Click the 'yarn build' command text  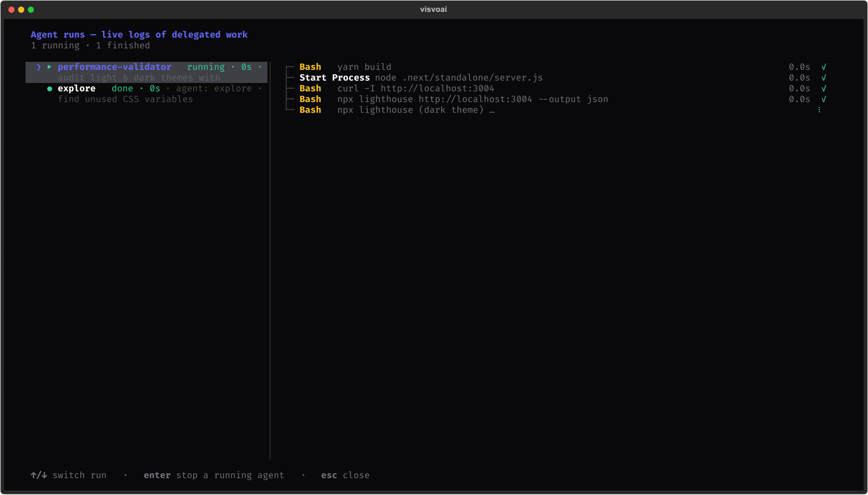[x=364, y=67]
